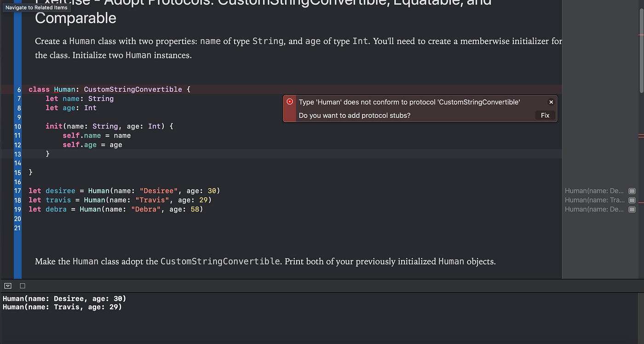Screen dimensions: 644x344
Task: Expand console output with the disclosure chevron
Action: pos(7,286)
